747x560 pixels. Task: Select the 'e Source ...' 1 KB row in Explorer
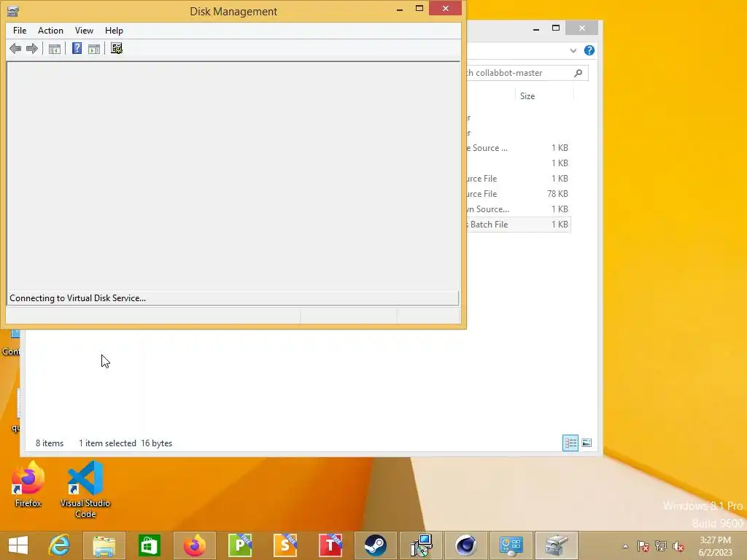click(x=519, y=148)
